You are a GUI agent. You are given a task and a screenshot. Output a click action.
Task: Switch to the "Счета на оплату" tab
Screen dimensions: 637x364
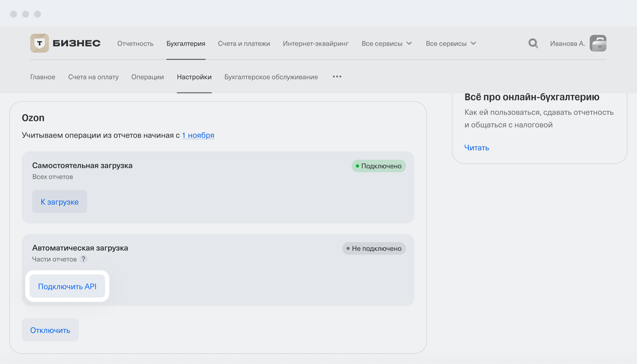coord(93,77)
